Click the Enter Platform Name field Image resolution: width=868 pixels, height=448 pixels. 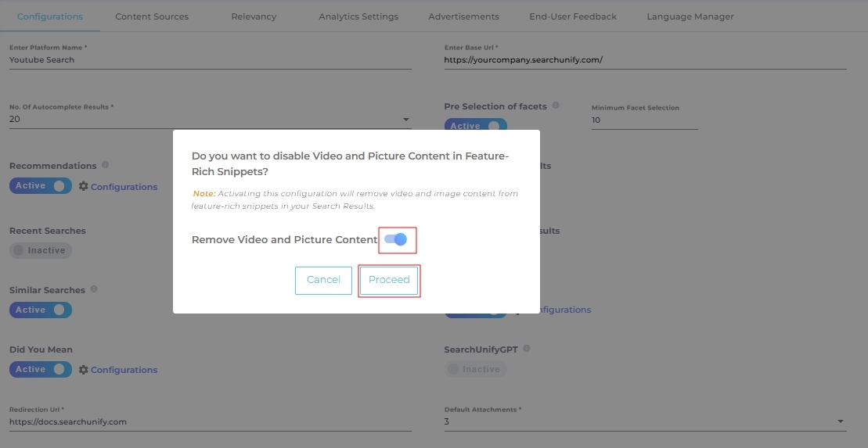coord(210,60)
